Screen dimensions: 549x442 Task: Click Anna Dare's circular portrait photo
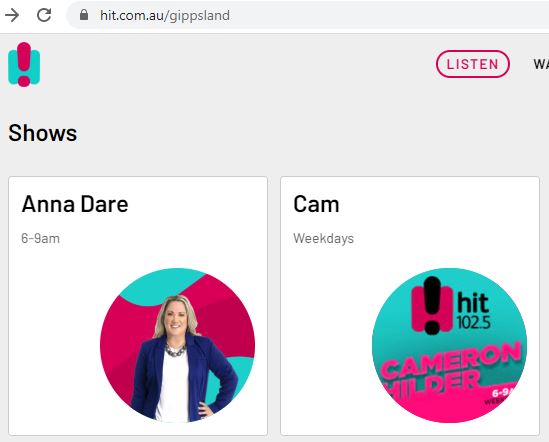178,345
